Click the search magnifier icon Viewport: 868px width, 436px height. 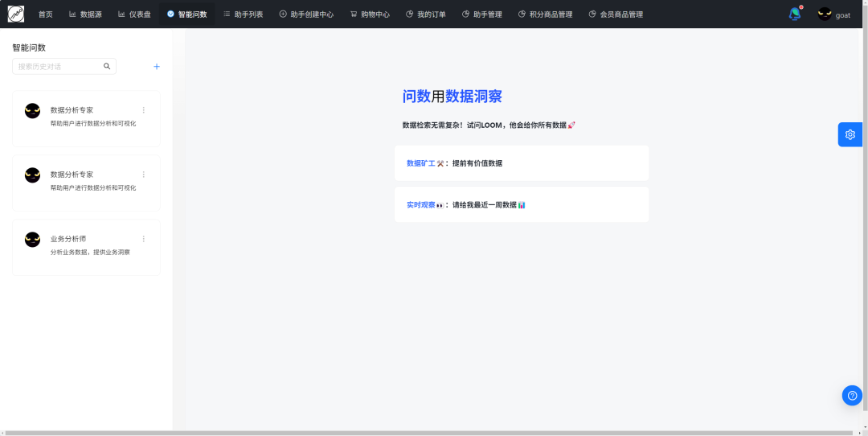(107, 67)
